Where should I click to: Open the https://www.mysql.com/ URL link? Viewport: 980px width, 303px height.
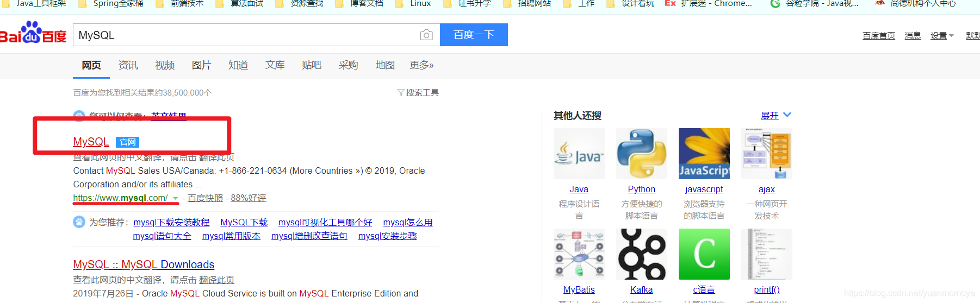120,198
